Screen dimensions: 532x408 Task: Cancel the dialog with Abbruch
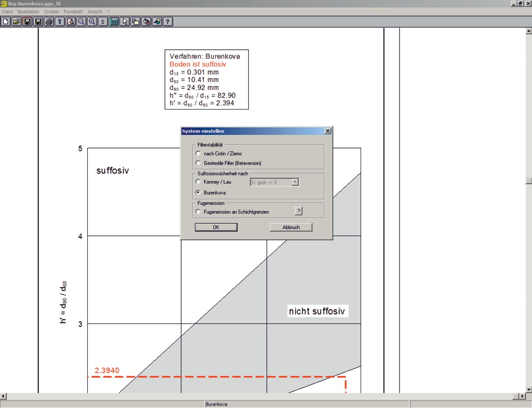[291, 228]
